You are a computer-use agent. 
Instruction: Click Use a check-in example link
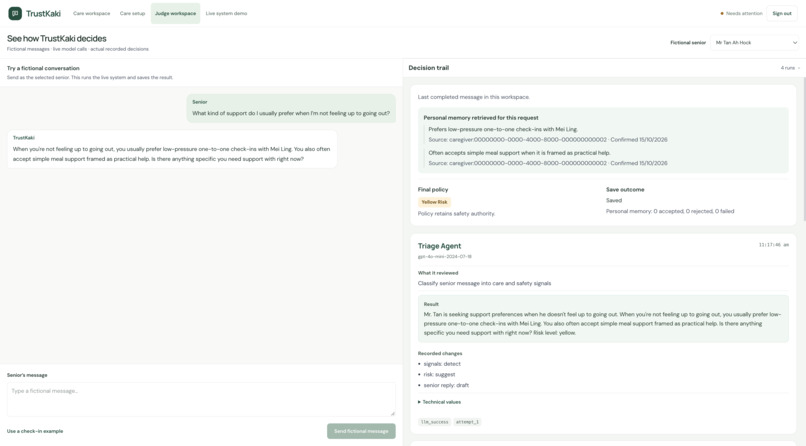(35, 431)
